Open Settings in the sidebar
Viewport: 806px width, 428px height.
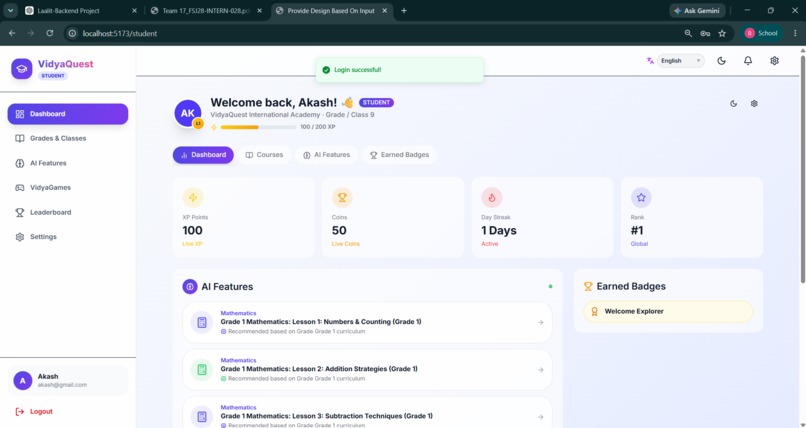coord(67,237)
